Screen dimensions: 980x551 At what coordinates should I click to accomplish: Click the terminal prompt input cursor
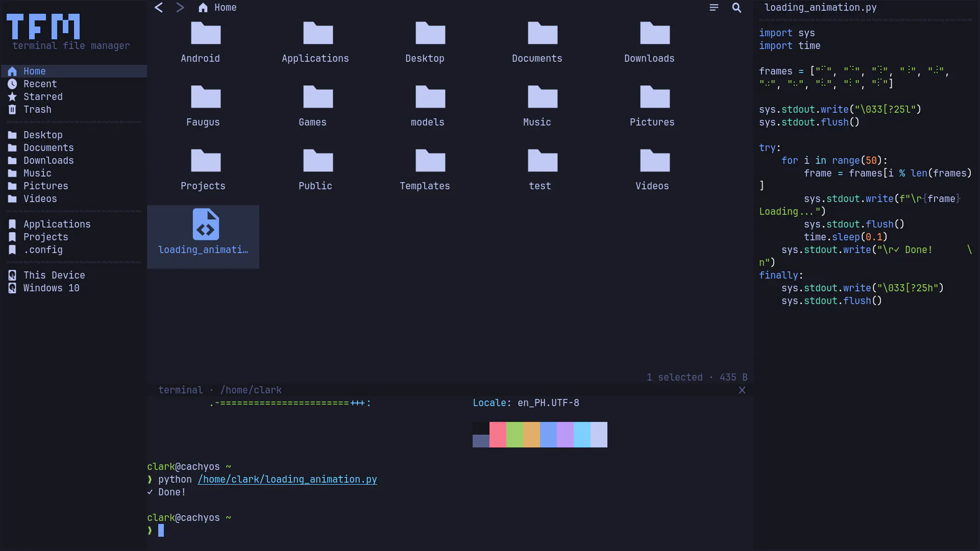pos(161,531)
